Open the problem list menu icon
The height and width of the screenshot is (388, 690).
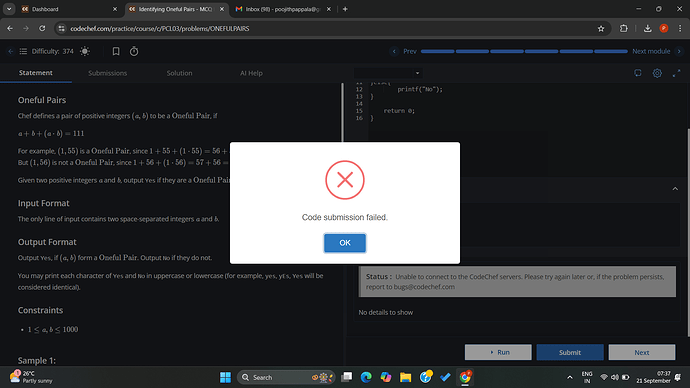tap(23, 51)
